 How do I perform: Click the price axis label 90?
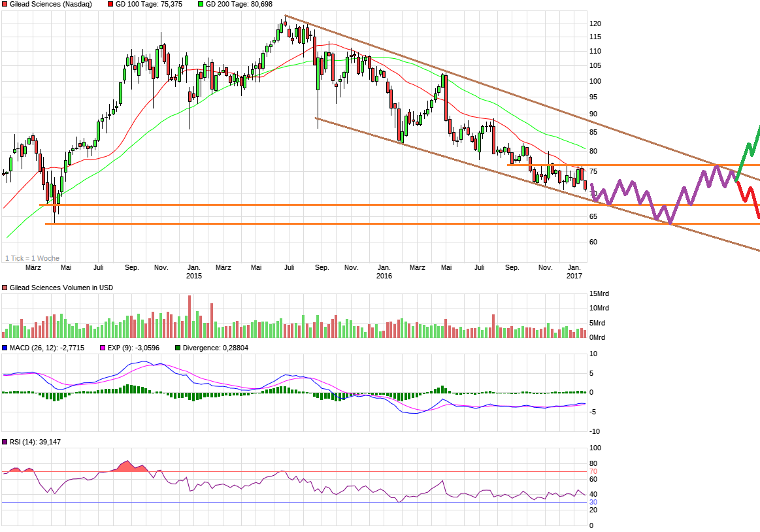coord(593,114)
